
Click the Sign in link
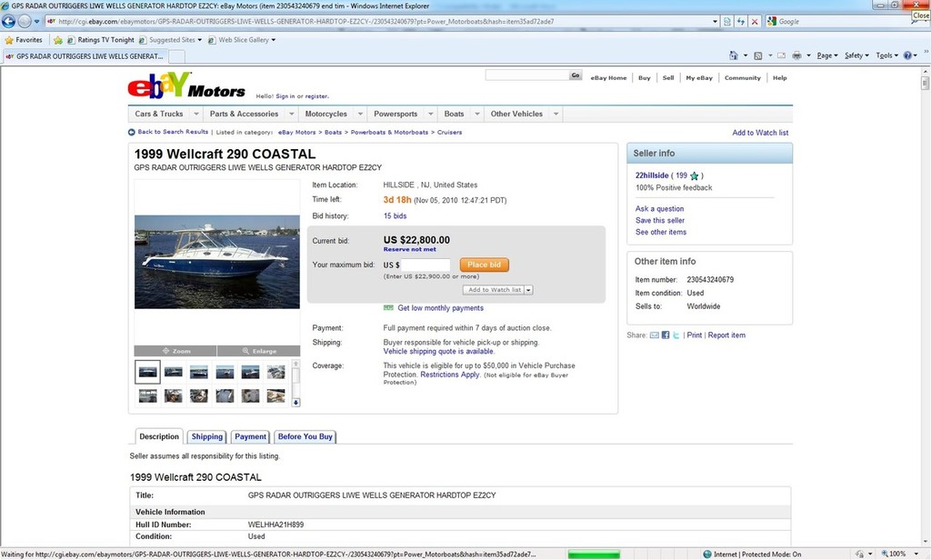click(285, 96)
